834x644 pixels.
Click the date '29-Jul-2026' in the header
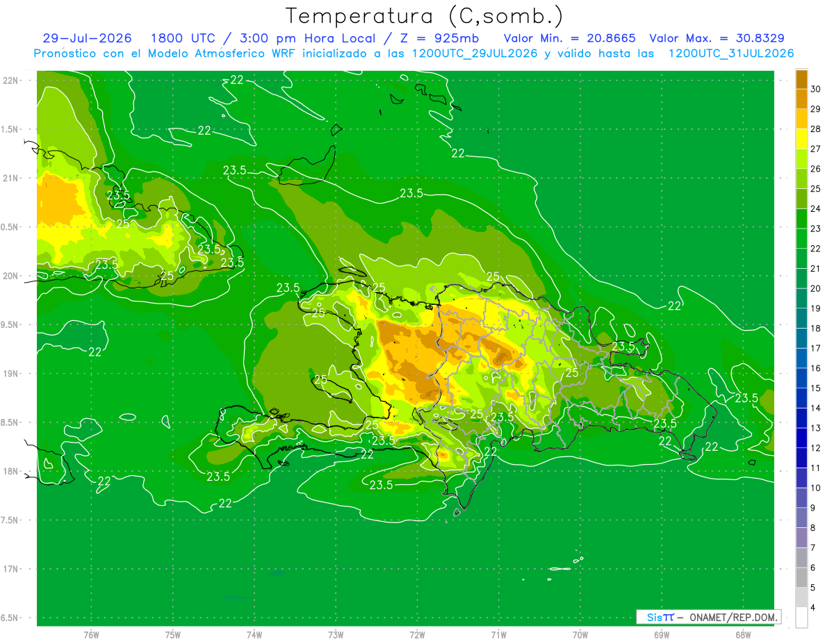[89, 38]
